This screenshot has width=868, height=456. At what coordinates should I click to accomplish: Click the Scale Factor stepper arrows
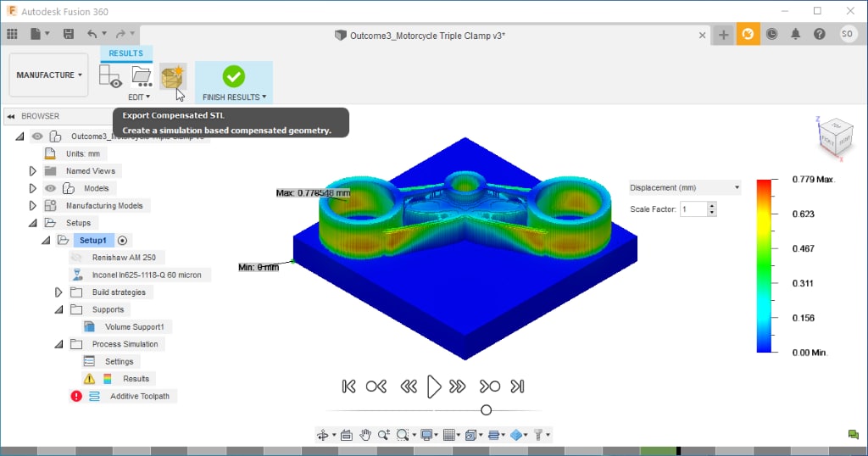(x=712, y=209)
